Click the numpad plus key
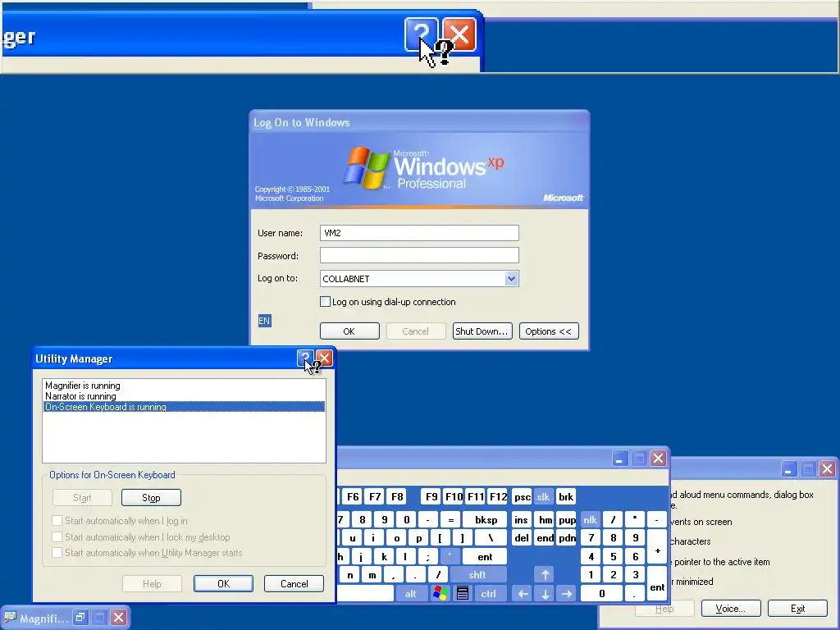The image size is (840, 630). [x=657, y=547]
